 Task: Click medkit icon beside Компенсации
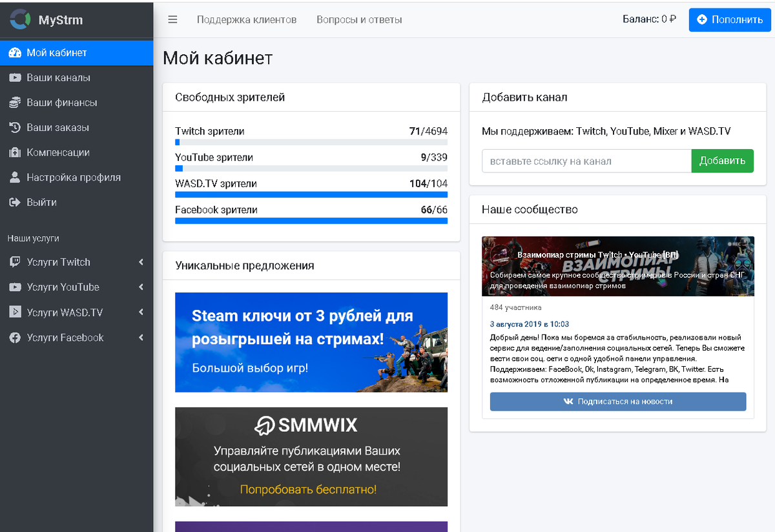point(15,152)
